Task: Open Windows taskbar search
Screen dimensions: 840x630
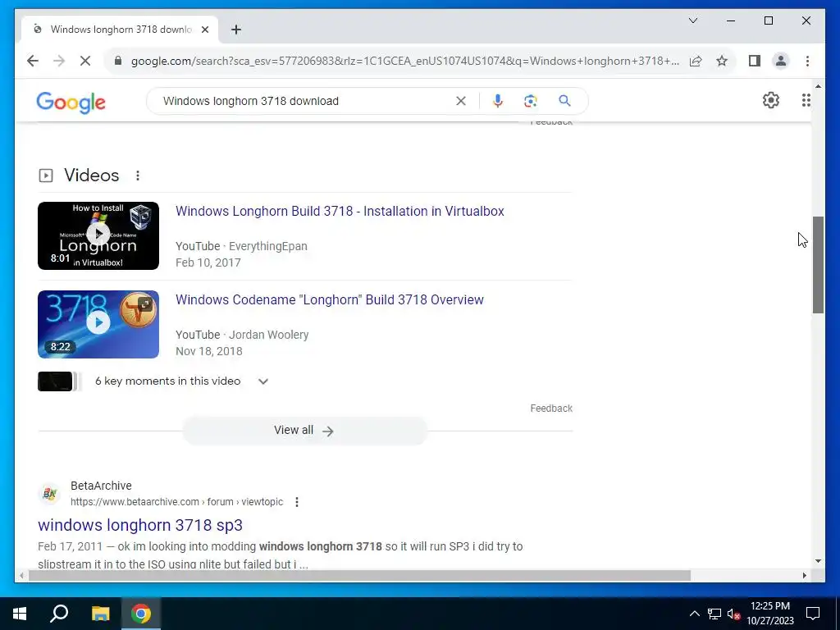Action: click(59, 614)
